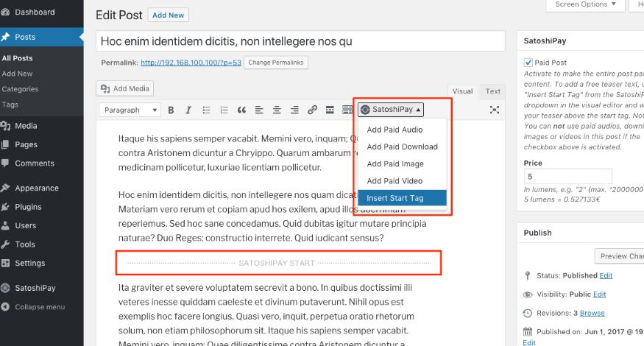Toggle the toolbar keyboard icon
The height and width of the screenshot is (346, 644).
[x=347, y=110]
